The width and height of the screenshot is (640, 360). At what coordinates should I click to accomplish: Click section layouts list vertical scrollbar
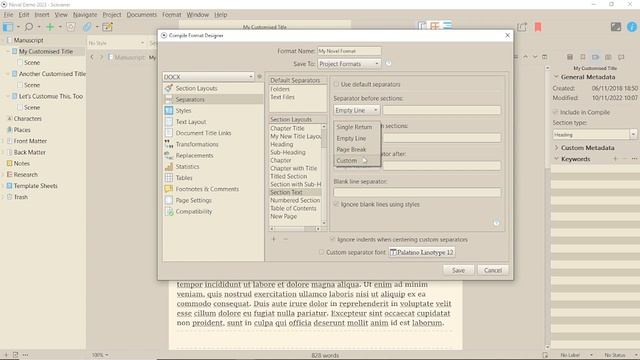pos(324,175)
